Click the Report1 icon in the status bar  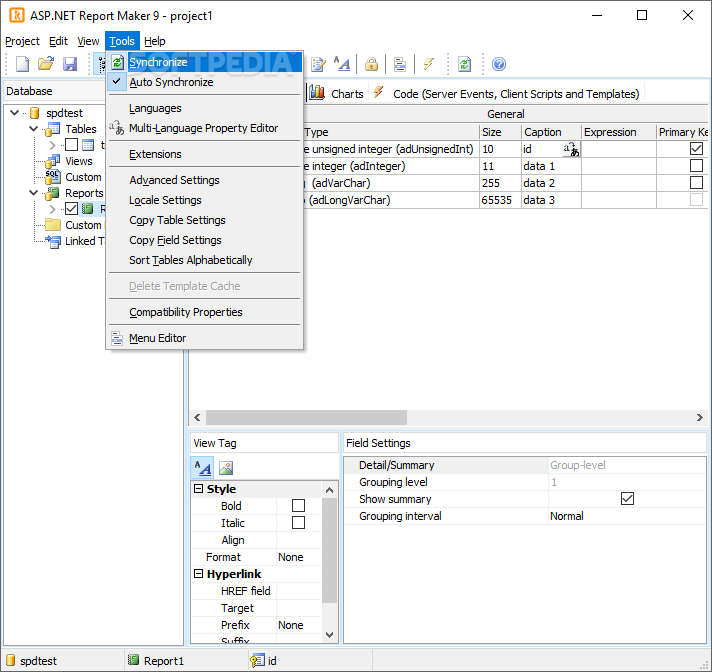coord(133,660)
